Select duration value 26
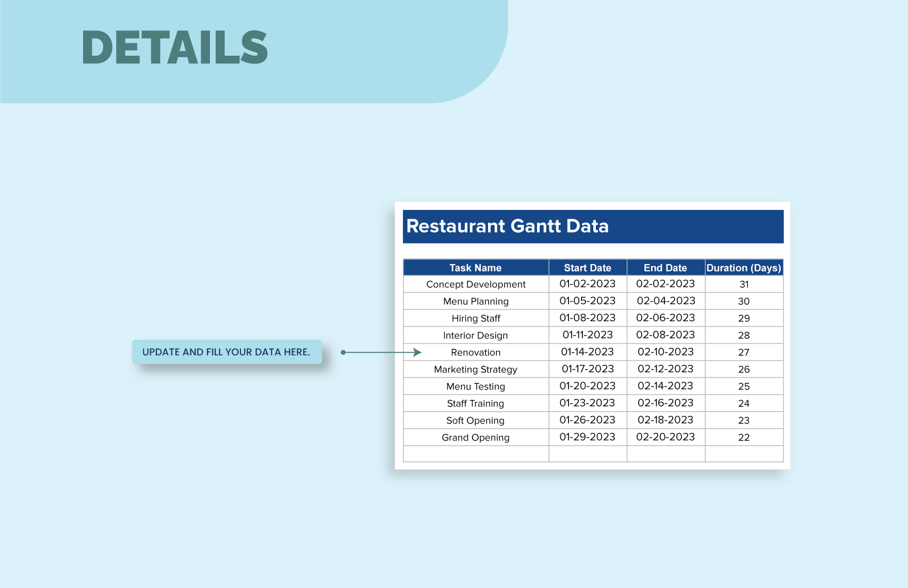 point(744,369)
